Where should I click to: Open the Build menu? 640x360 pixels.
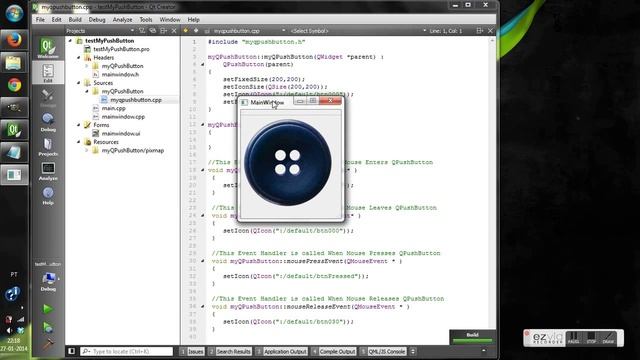75,20
